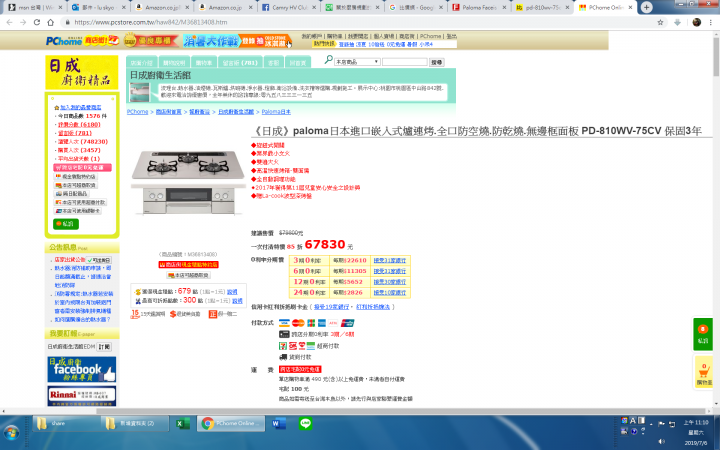
Task: Reload the page with the refresh icon
Action: 37,22
